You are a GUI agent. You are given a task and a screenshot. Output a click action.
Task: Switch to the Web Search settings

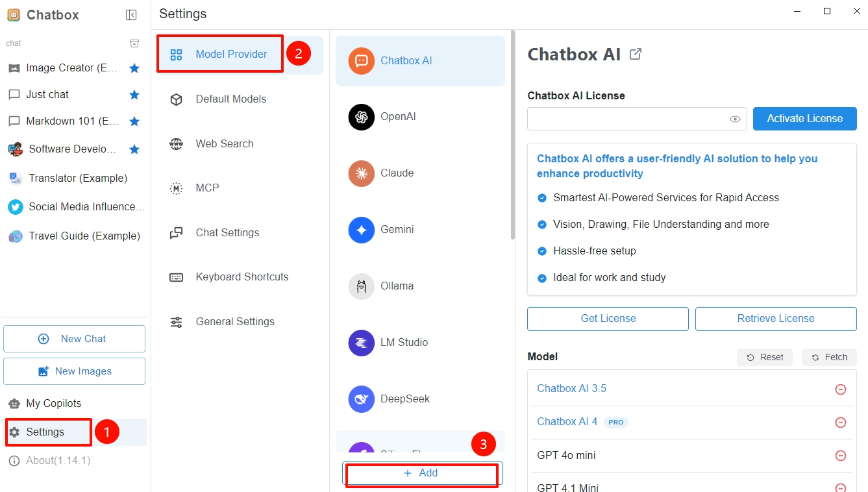(240, 144)
